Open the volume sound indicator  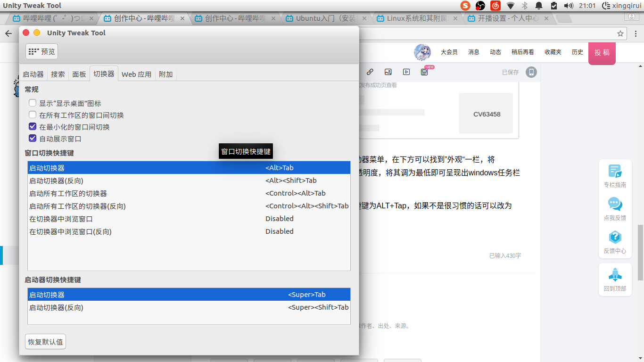(569, 6)
